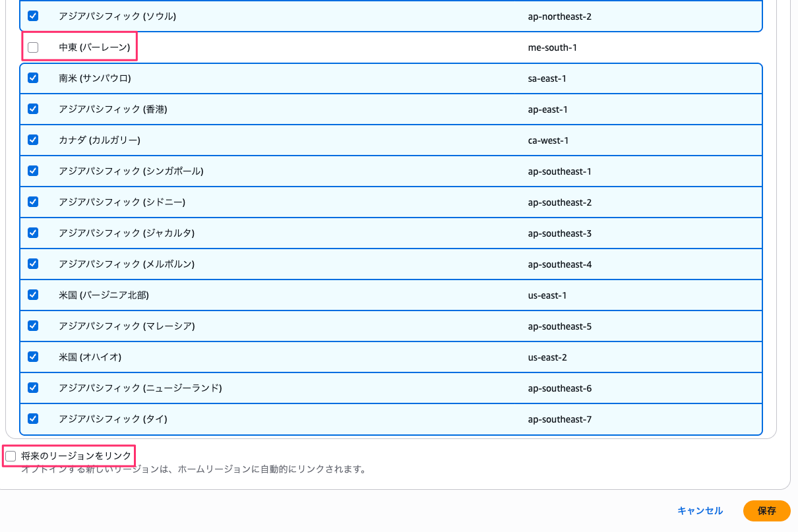This screenshot has width=798, height=532.
Task: Uncheck カナダ (カルガリー) checkbox
Action: (x=33, y=140)
